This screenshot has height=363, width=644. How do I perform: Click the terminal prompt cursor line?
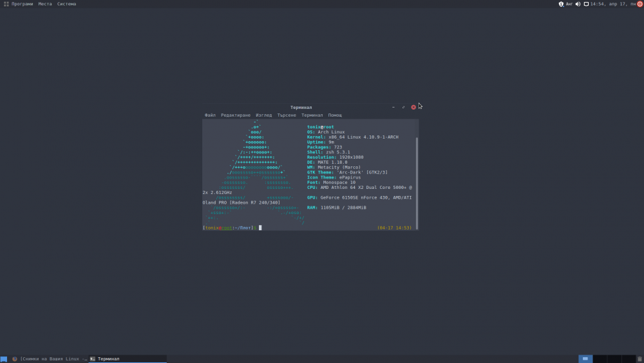tap(260, 228)
